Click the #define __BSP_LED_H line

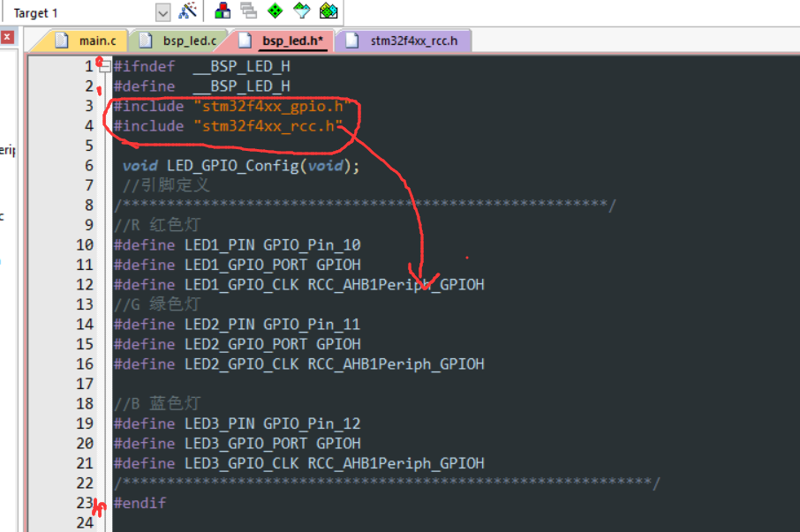click(201, 86)
